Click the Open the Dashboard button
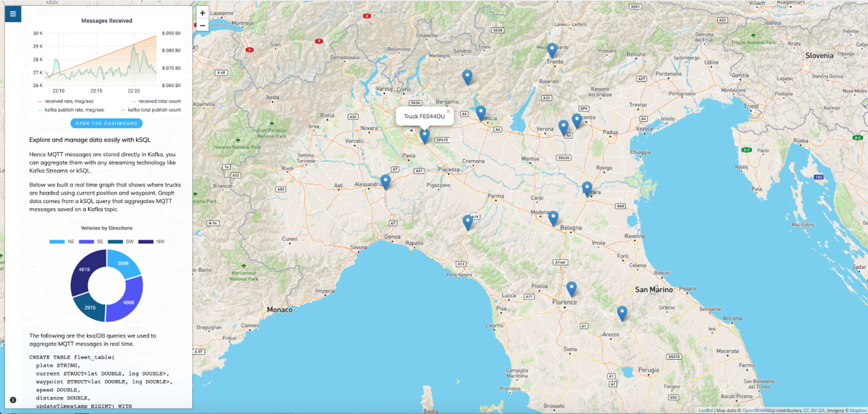Screen dimensions: 868x414 tap(106, 123)
